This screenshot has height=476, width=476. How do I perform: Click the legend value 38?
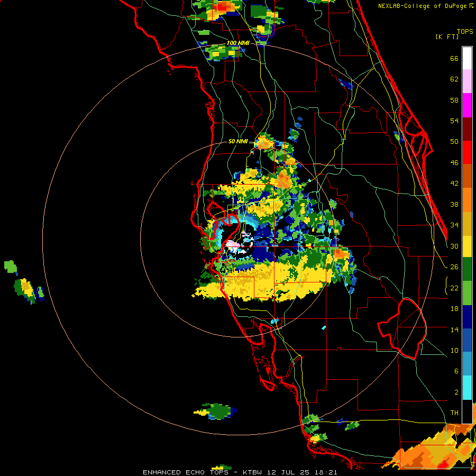tap(454, 204)
